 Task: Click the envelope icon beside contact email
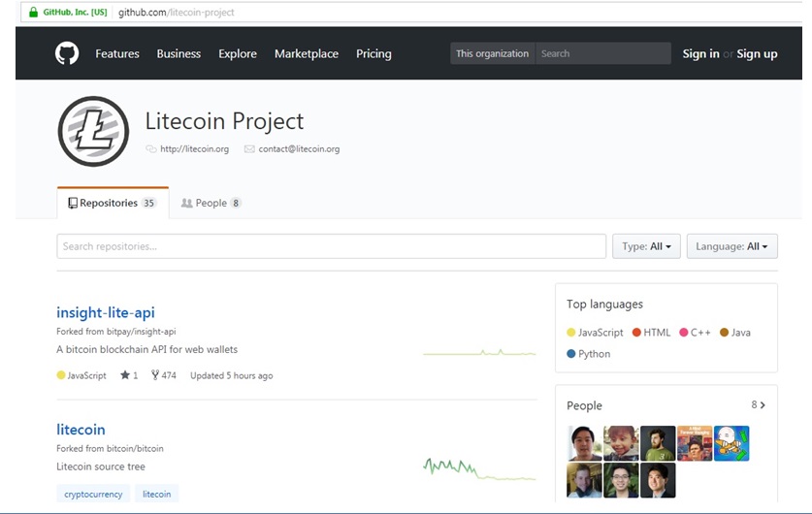tap(249, 149)
